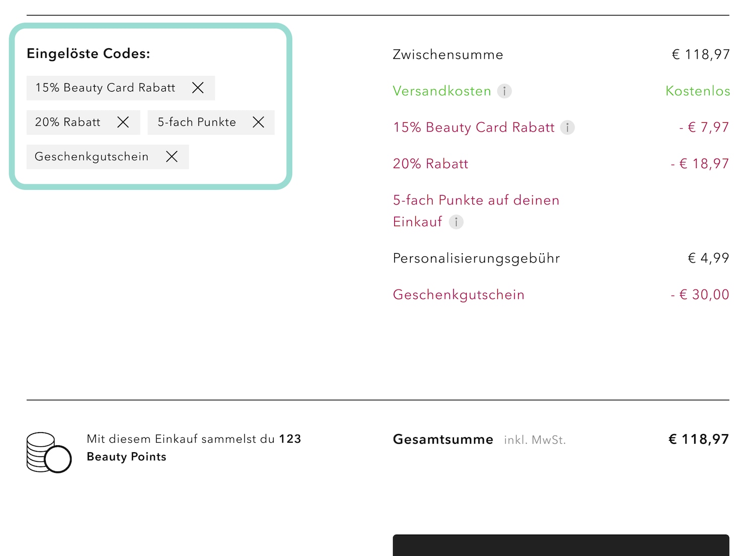Open the Zwischensumme line item
The height and width of the screenshot is (556, 756).
click(448, 54)
